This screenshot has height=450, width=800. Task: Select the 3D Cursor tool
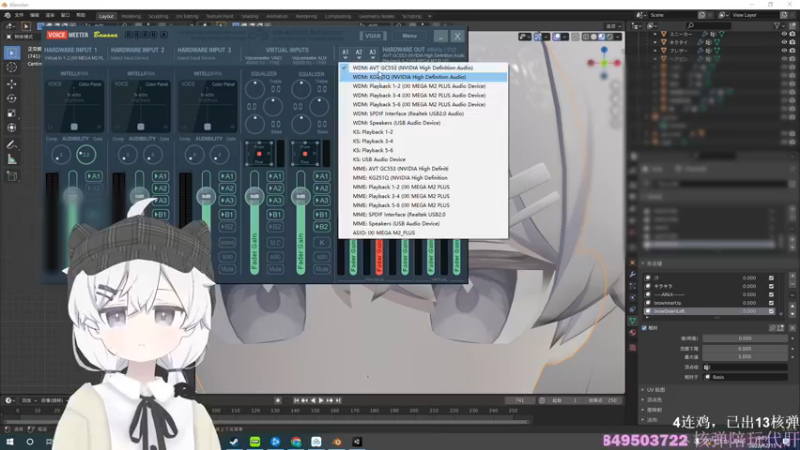click(x=12, y=68)
